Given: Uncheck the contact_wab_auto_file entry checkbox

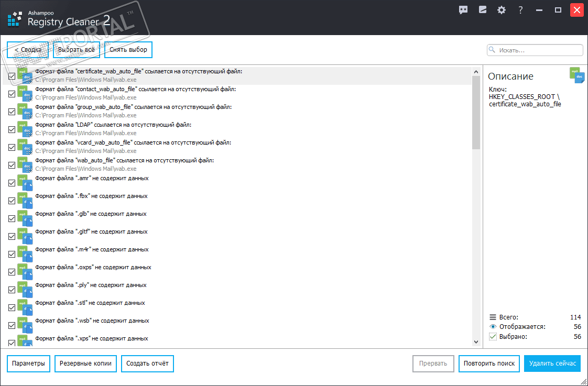Looking at the screenshot, I should pos(12,94).
